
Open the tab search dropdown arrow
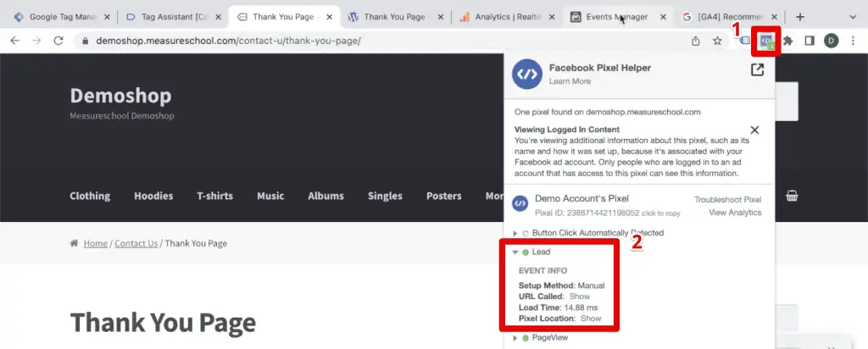[853, 17]
